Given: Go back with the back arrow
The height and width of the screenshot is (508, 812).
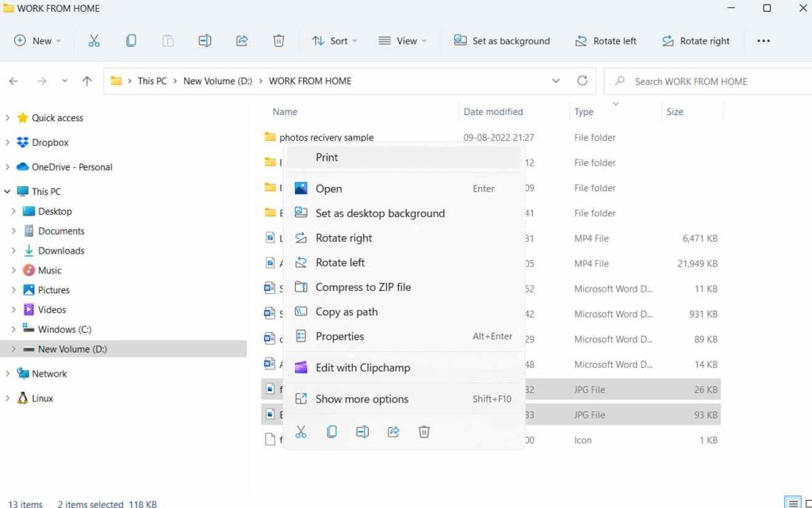Looking at the screenshot, I should point(13,81).
